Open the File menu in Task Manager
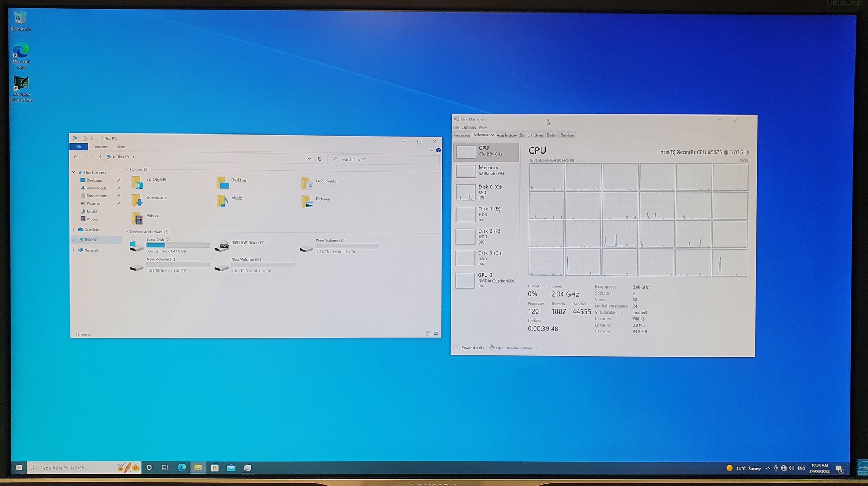868x486 pixels. pyautogui.click(x=456, y=127)
